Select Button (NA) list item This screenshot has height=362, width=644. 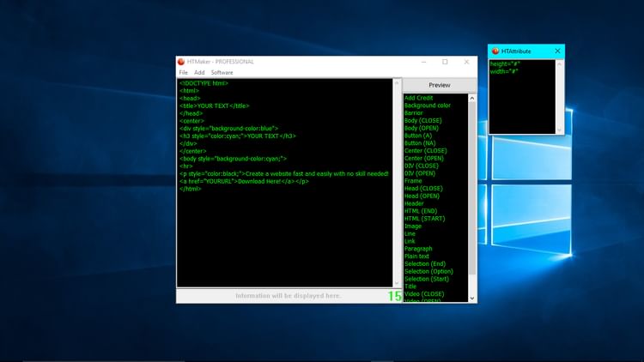[420, 143]
